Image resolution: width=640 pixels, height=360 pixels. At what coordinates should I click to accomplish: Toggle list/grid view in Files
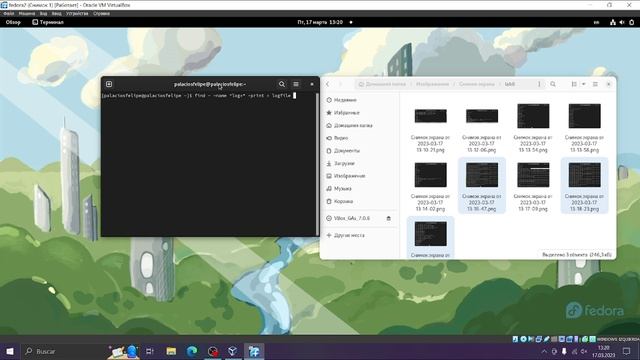pyautogui.click(x=574, y=84)
